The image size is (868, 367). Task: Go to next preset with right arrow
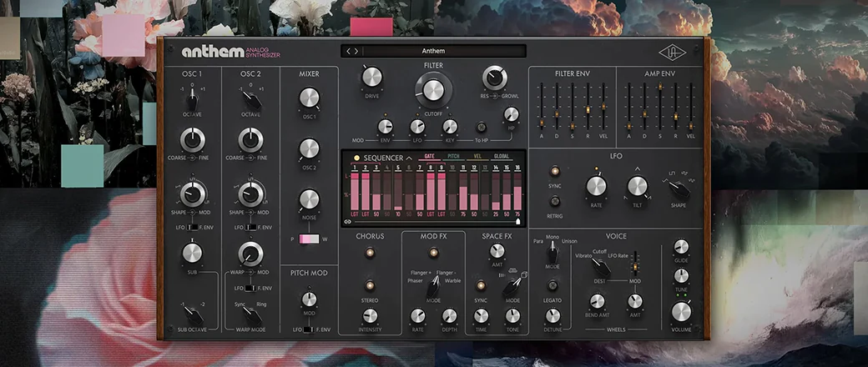[356, 51]
